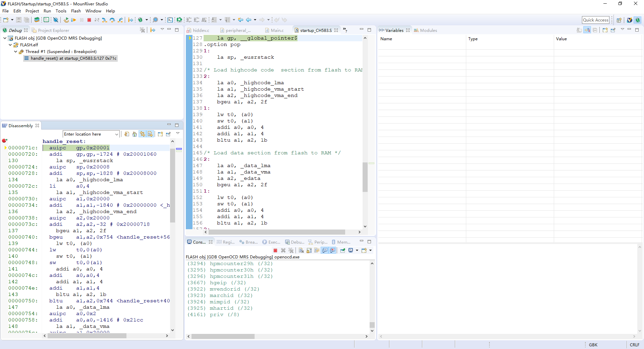Click Value column header in Variables
This screenshot has width=644, height=349.
point(597,39)
